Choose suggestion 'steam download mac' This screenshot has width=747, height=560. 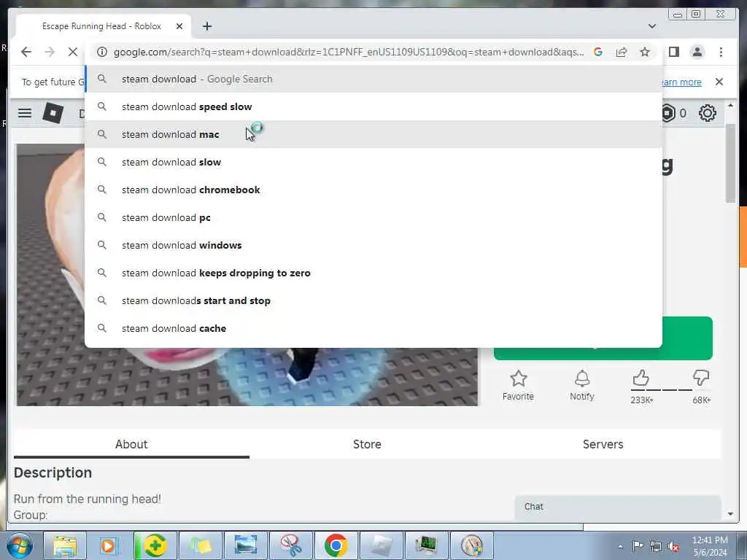click(x=373, y=134)
